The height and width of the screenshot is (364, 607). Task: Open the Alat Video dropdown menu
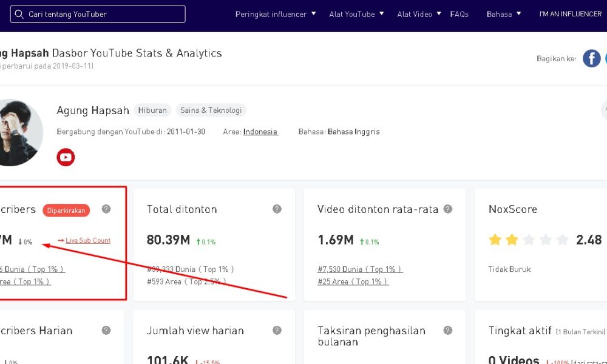pyautogui.click(x=419, y=15)
